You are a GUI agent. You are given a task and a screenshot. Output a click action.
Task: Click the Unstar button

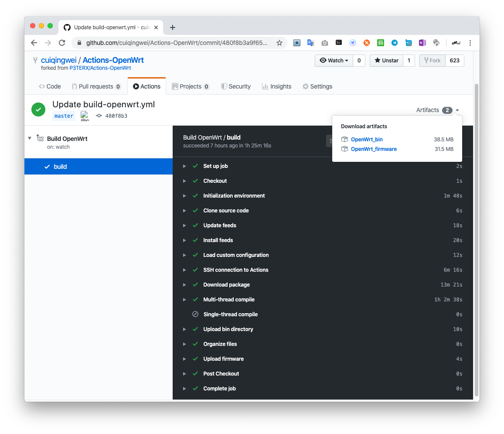386,60
